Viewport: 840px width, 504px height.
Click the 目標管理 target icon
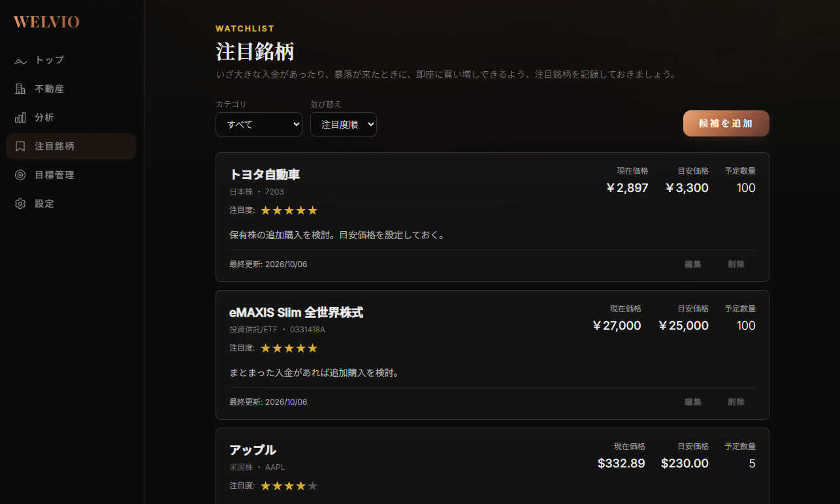(20, 175)
